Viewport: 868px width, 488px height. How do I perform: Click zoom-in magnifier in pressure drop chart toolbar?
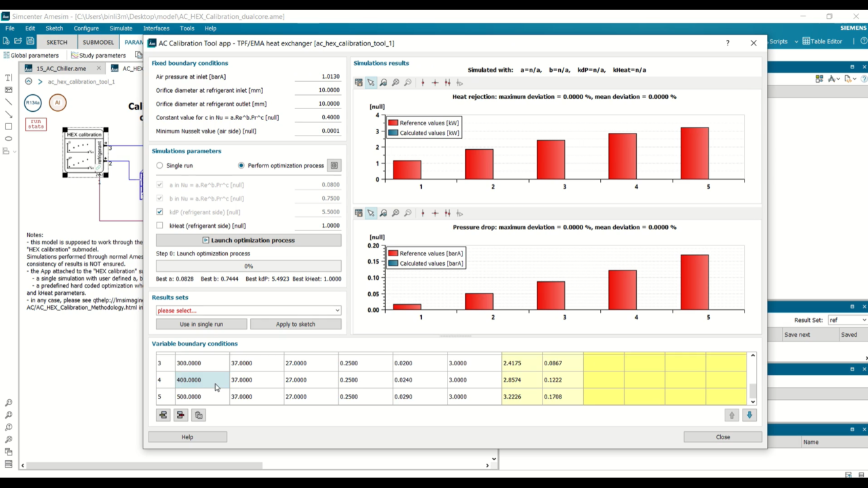(383, 213)
